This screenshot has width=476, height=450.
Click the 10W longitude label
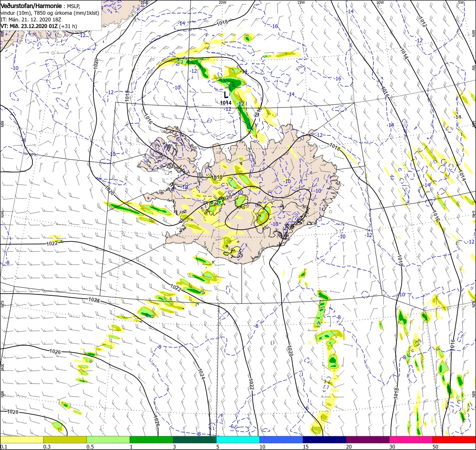click(380, 2)
